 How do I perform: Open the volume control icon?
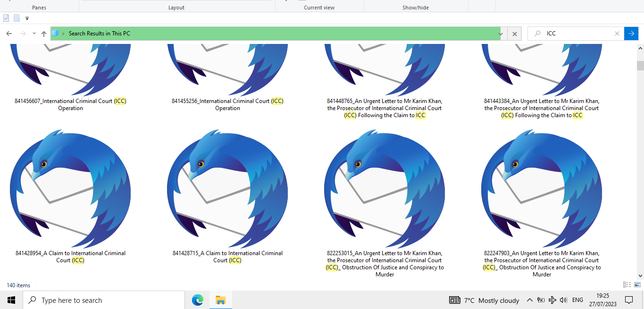563,300
